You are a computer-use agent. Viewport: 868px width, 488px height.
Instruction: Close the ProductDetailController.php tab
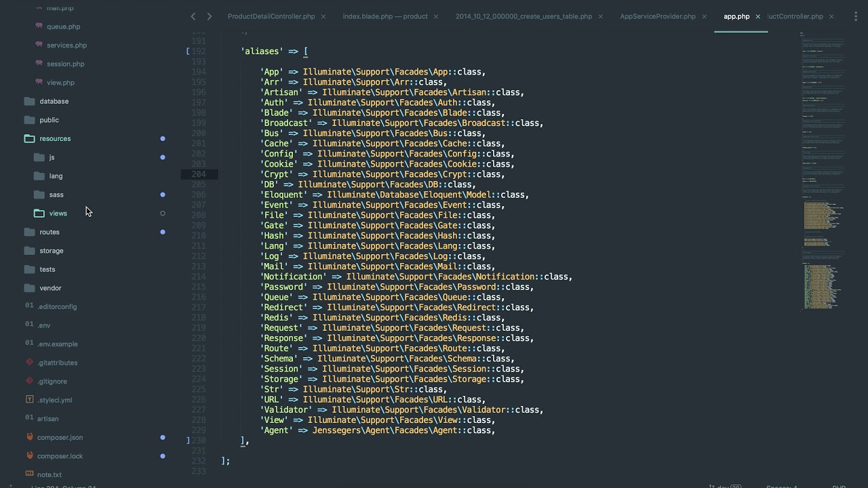[323, 17]
